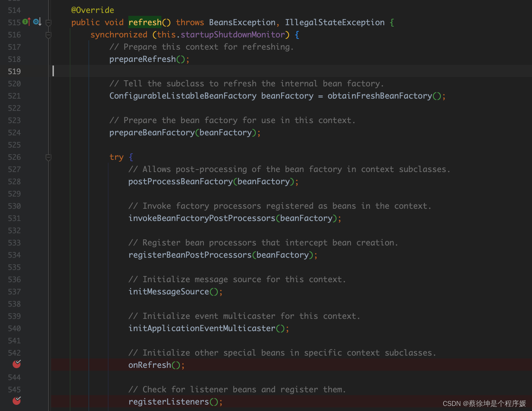Screen dimensions: 532x411
Task: Toggle the breakpoint on the onRefresh() line
Action: coord(17,364)
